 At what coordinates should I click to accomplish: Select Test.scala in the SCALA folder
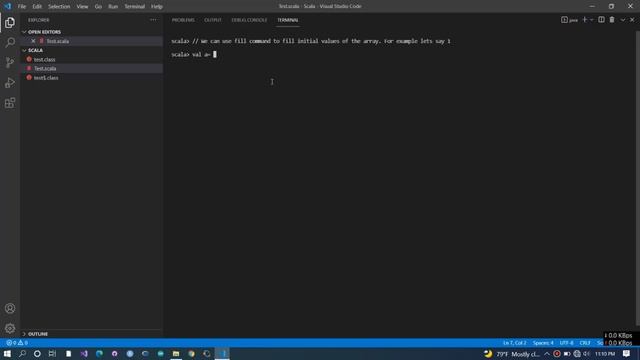(x=45, y=69)
